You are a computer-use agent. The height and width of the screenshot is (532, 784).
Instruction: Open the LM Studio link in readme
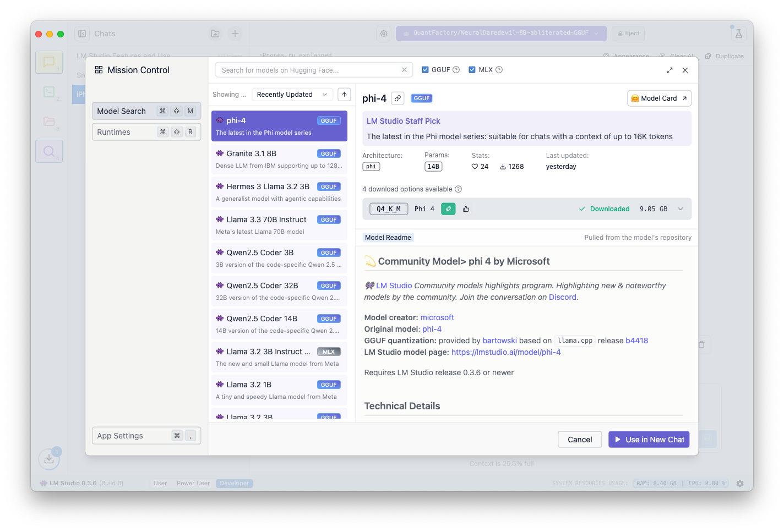click(x=394, y=286)
